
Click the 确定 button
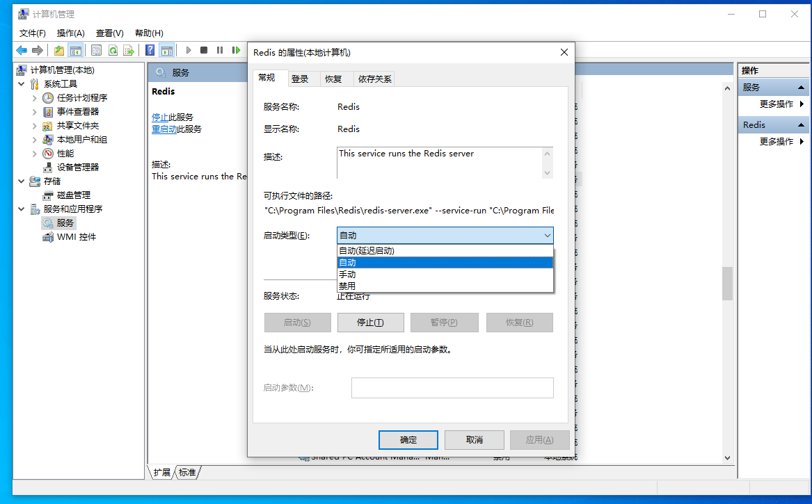[x=408, y=440]
